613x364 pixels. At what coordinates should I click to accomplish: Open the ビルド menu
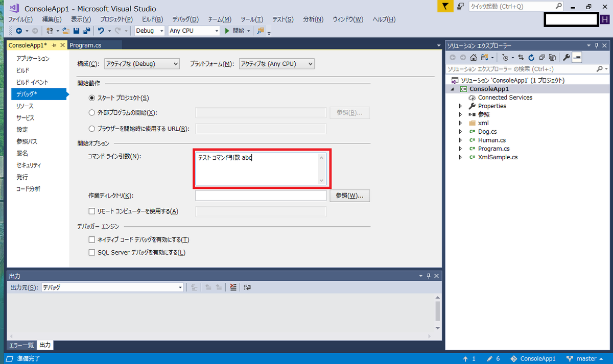[x=152, y=19]
